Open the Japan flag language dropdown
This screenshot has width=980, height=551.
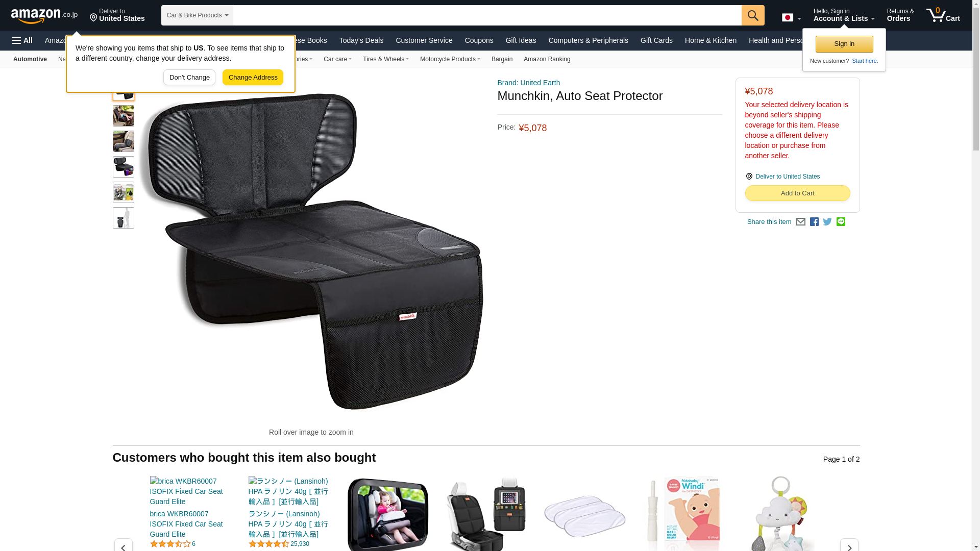(x=792, y=17)
